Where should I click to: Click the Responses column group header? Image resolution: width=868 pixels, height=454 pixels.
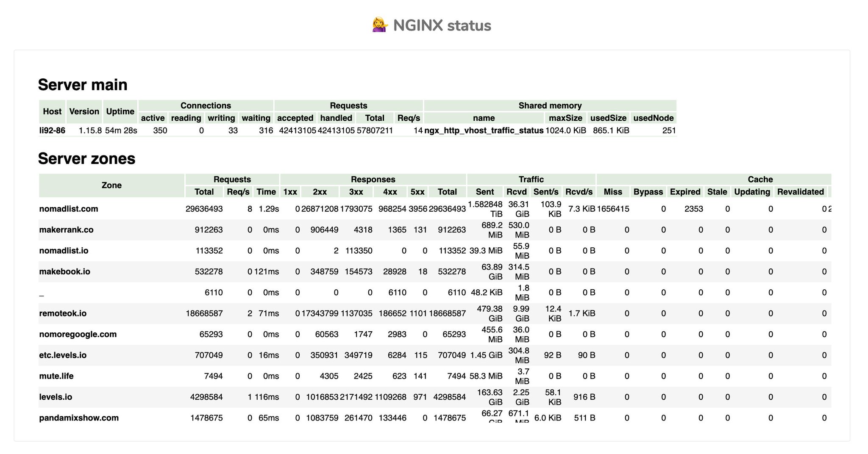(373, 179)
